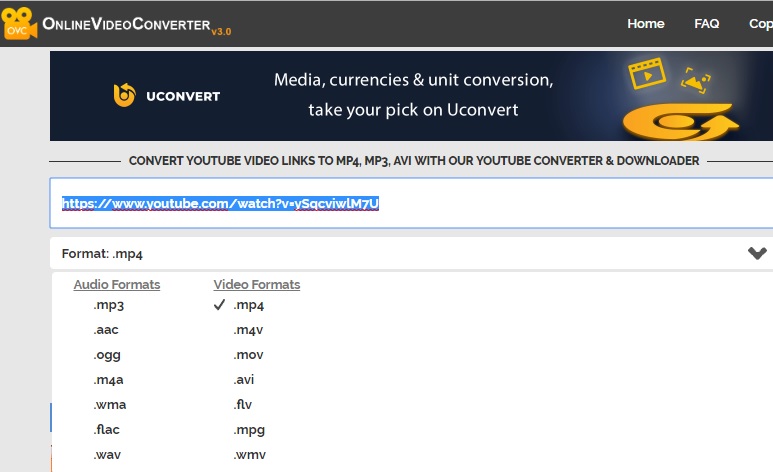
Task: Select the .ogg audio format
Action: (x=107, y=355)
